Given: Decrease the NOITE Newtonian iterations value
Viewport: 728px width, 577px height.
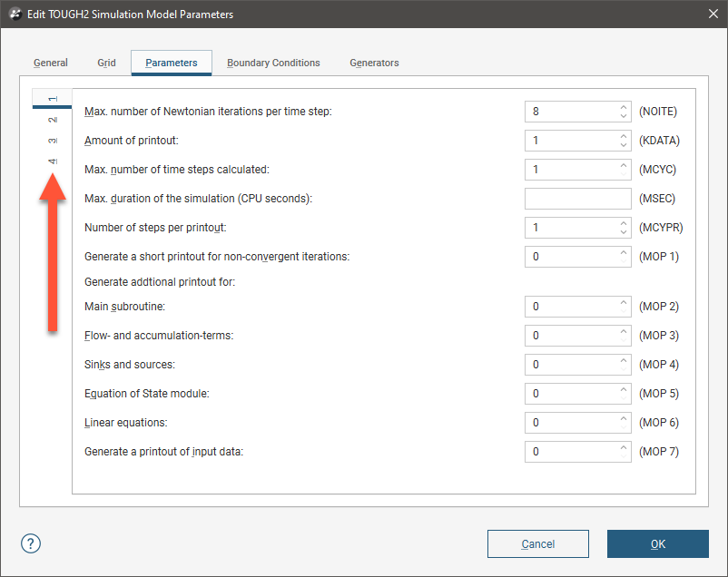Looking at the screenshot, I should [x=624, y=117].
